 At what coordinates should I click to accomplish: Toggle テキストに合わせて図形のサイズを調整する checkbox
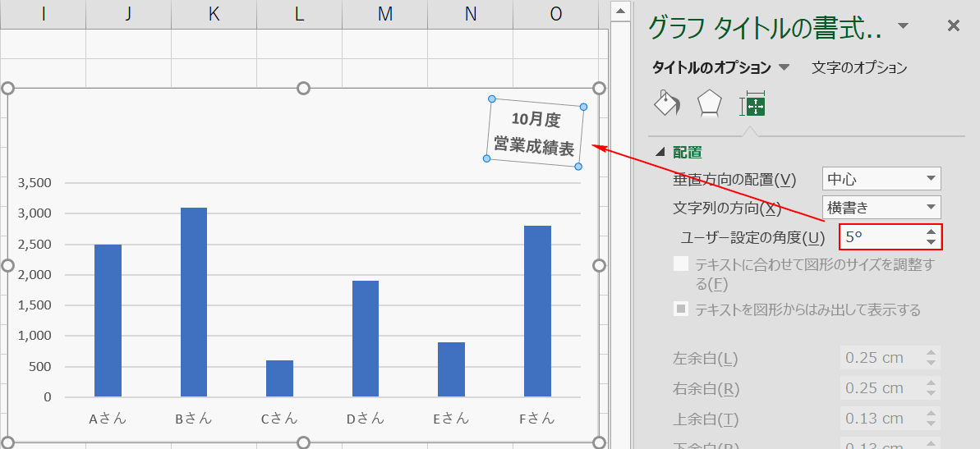click(681, 264)
